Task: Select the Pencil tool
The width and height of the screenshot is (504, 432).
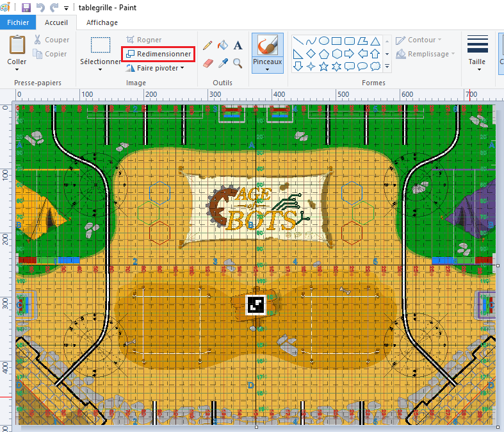Action: coord(207,45)
